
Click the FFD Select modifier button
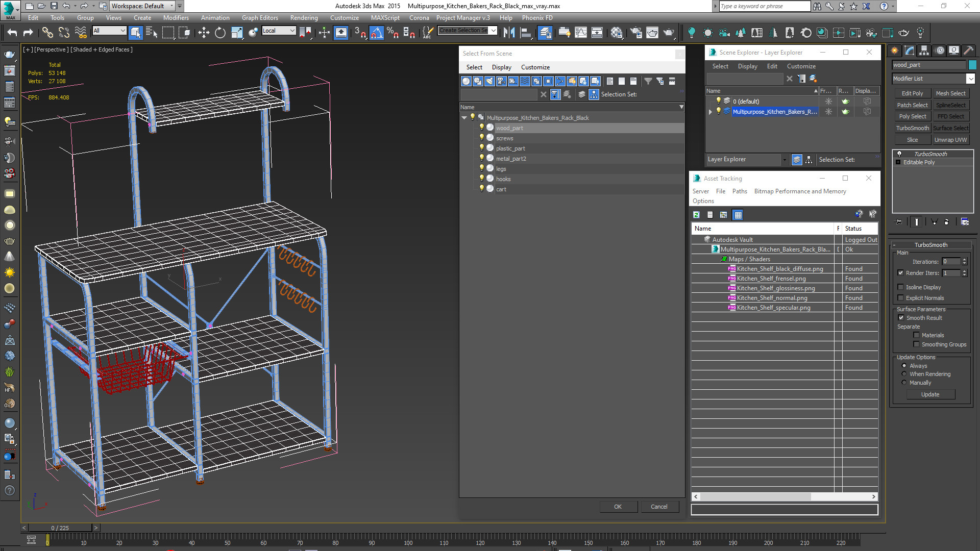[x=950, y=116]
